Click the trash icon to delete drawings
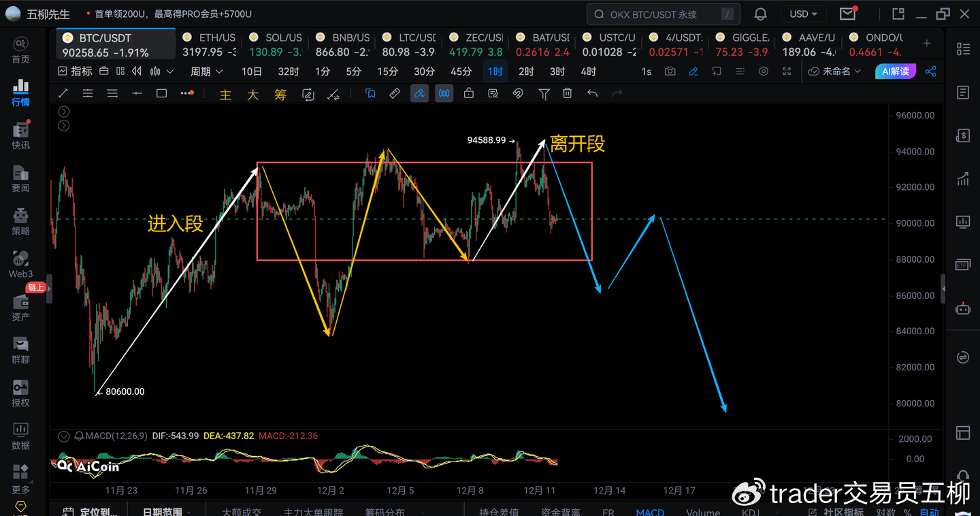This screenshot has width=980, height=516. pyautogui.click(x=568, y=94)
